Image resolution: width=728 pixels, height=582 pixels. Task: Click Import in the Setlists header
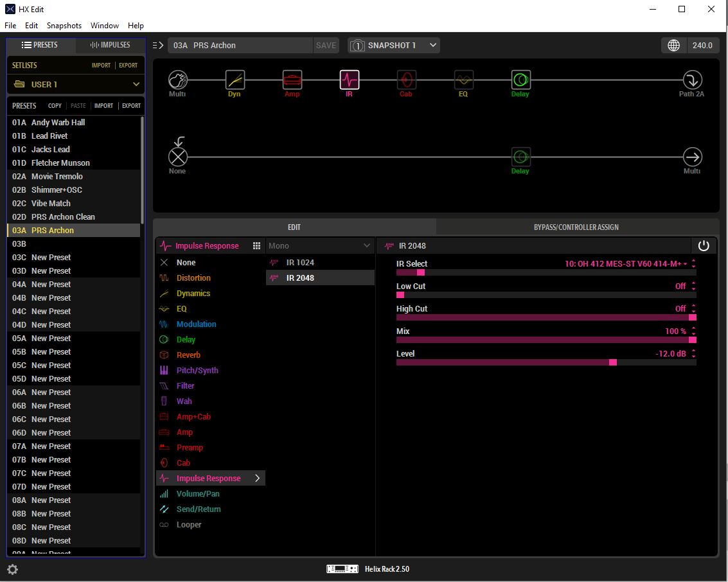[102, 66]
